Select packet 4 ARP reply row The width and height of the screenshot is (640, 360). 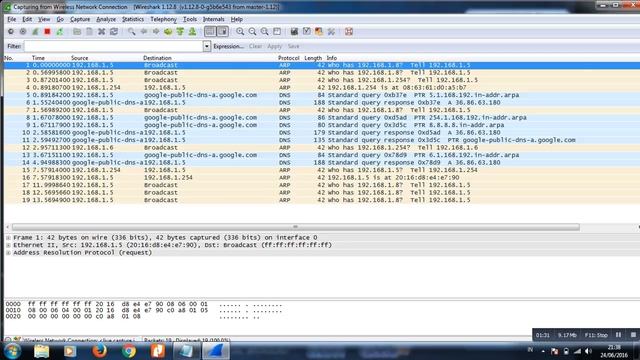pos(322,87)
